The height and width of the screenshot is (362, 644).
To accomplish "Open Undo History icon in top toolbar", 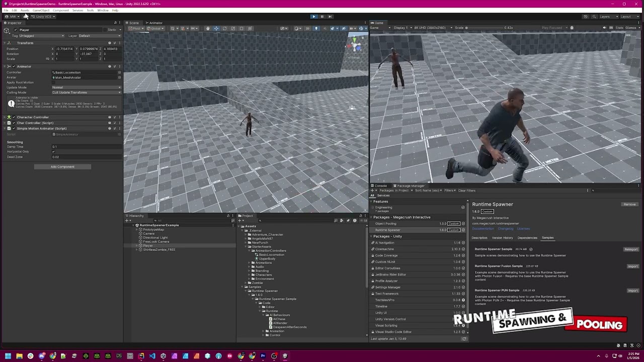I will [586, 17].
